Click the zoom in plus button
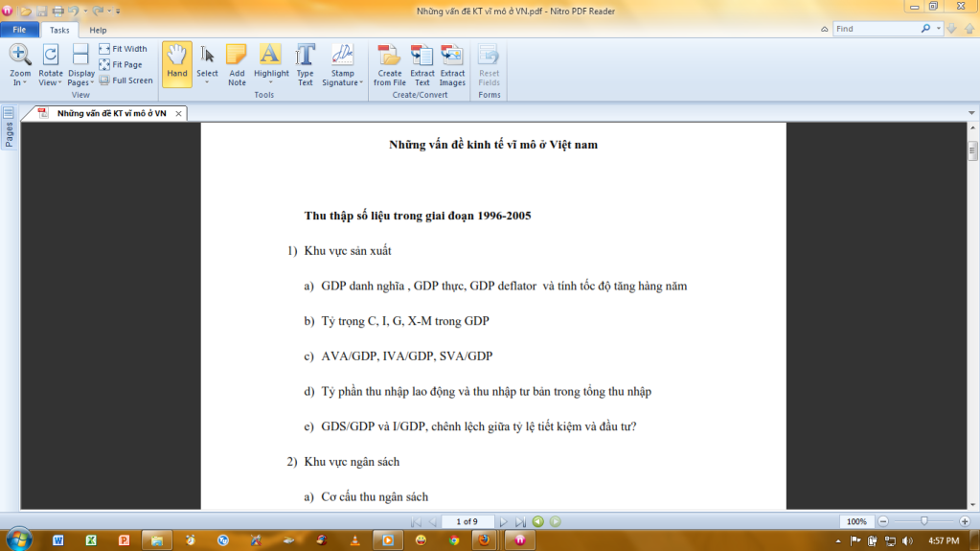 click(x=965, y=521)
